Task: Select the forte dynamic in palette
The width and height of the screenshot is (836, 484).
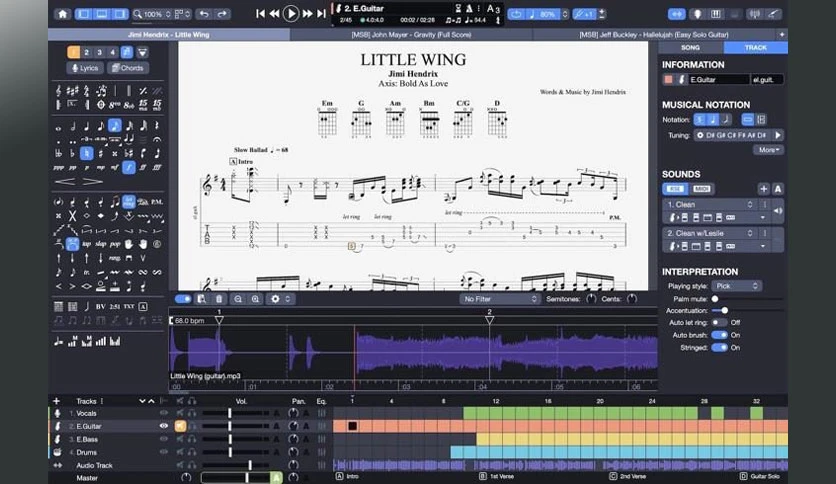Action: pos(128,167)
